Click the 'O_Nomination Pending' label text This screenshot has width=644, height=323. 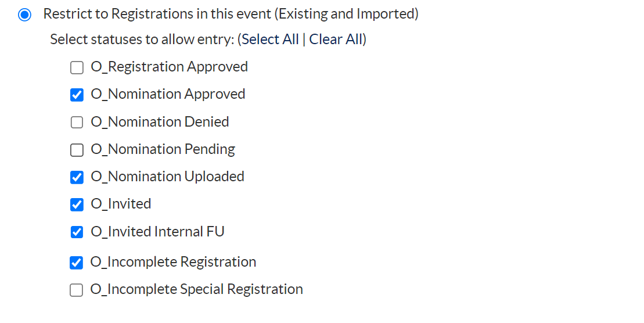coord(163,150)
